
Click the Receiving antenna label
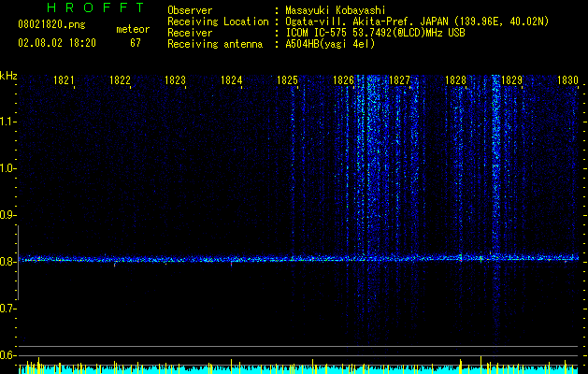(x=215, y=44)
